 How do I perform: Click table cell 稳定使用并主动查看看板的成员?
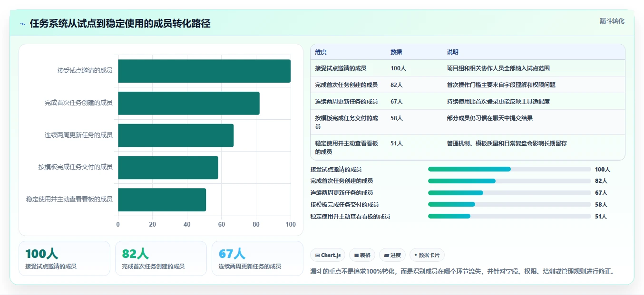pyautogui.click(x=347, y=147)
